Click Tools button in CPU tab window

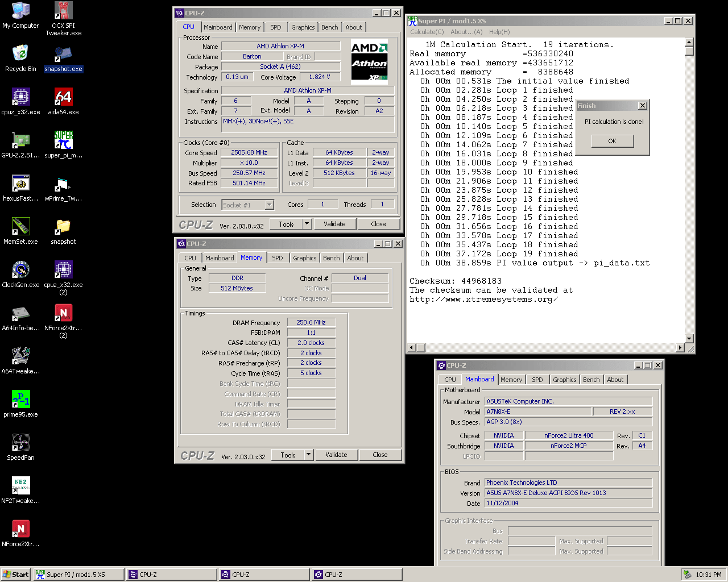tap(286, 224)
